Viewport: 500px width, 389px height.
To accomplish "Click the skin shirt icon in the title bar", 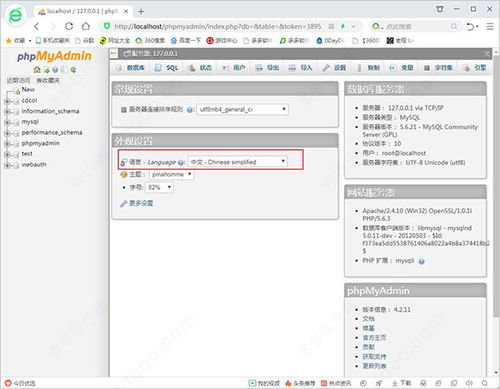I will point(440,9).
